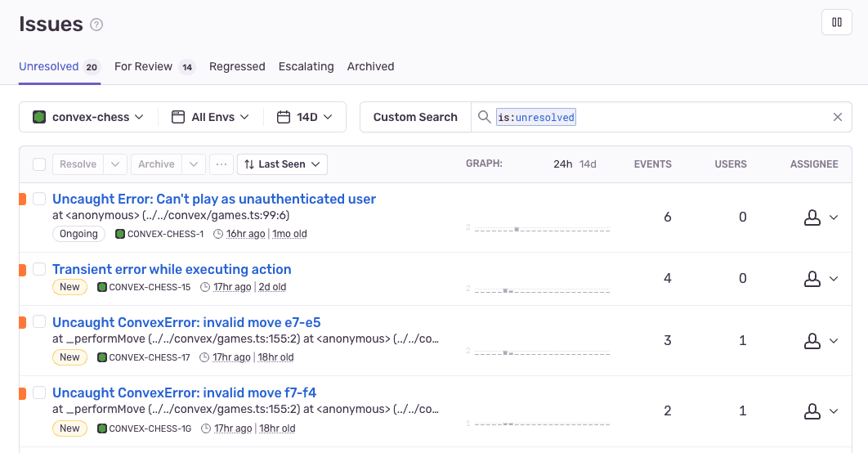Image resolution: width=868 pixels, height=453 pixels.
Task: Open Uncaught ConvexError invalid move e7-e5
Action: tap(186, 322)
